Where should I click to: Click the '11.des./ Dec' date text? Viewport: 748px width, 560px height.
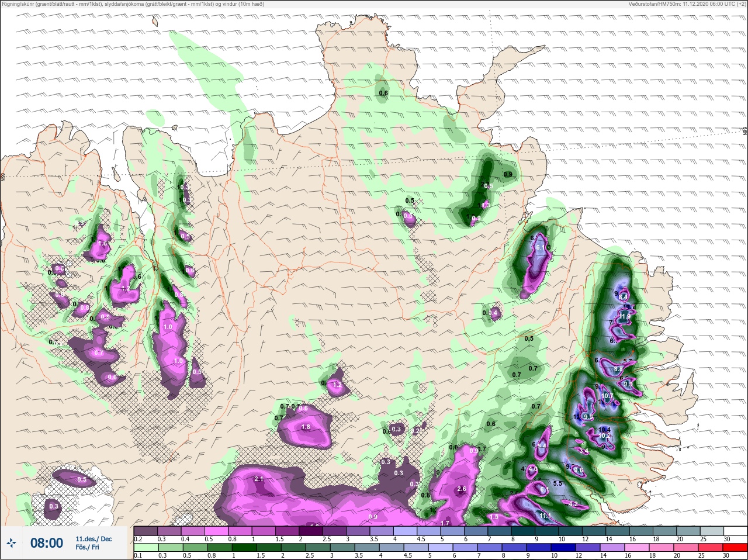pyautogui.click(x=93, y=539)
